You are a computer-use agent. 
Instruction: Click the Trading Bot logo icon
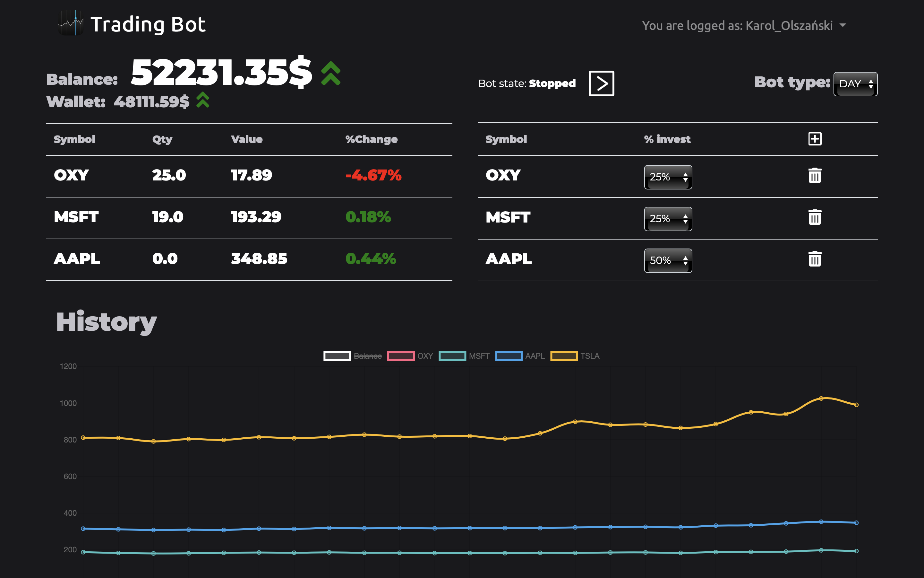(x=71, y=23)
